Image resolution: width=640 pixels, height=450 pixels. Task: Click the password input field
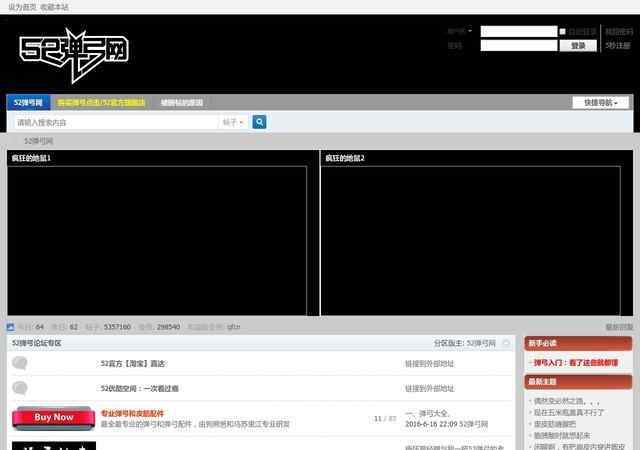[518, 45]
